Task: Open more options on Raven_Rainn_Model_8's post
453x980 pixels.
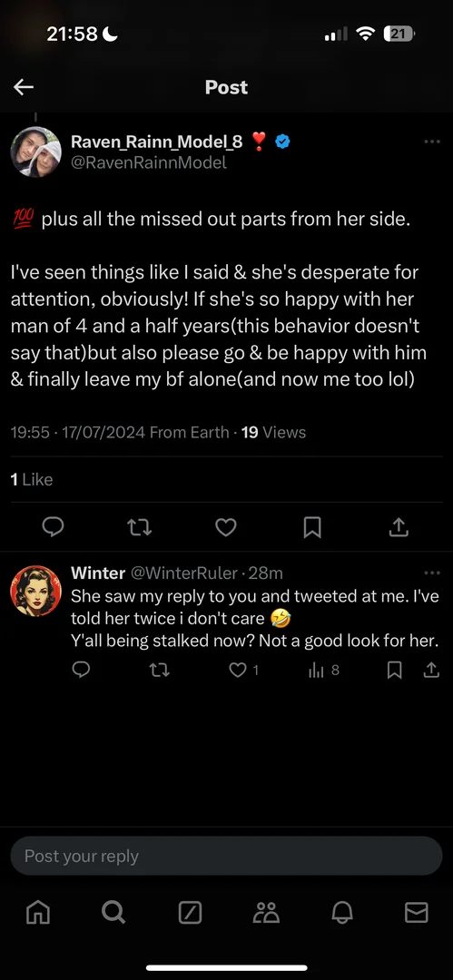Action: (x=432, y=142)
